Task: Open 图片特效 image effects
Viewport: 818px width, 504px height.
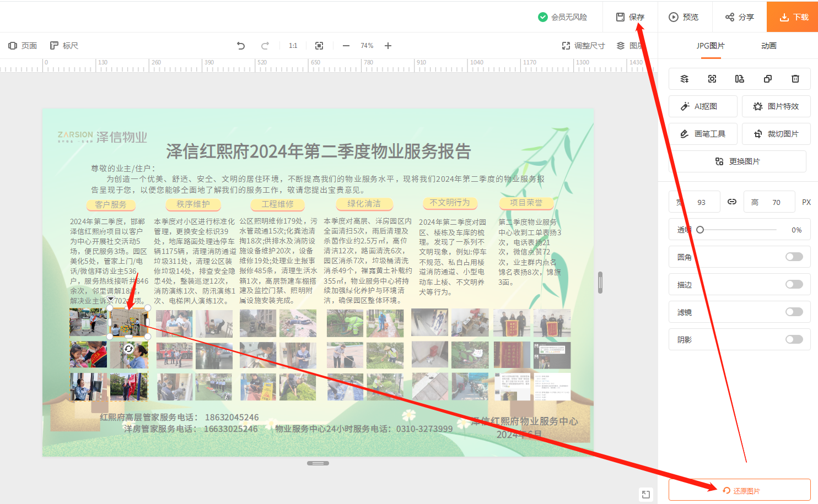Action: 776,106
